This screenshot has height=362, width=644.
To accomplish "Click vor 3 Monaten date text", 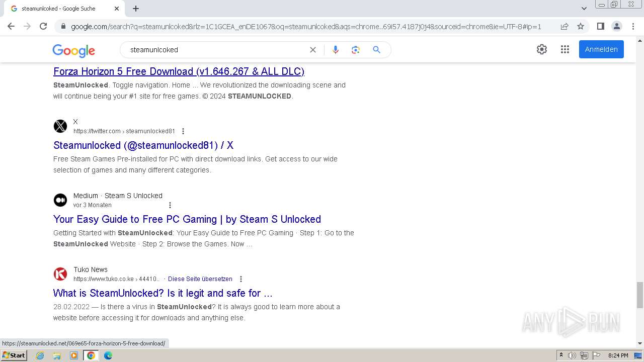I will point(93,205).
